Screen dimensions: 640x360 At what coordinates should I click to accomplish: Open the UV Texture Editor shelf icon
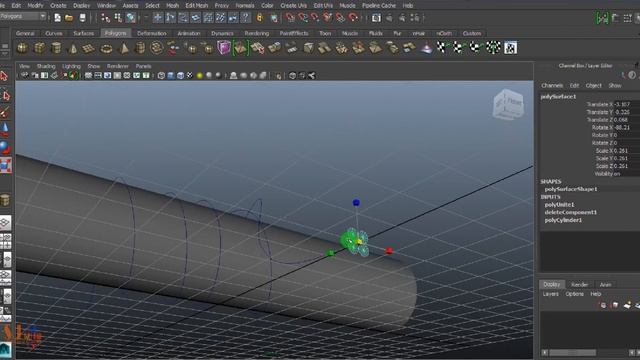(x=510, y=48)
